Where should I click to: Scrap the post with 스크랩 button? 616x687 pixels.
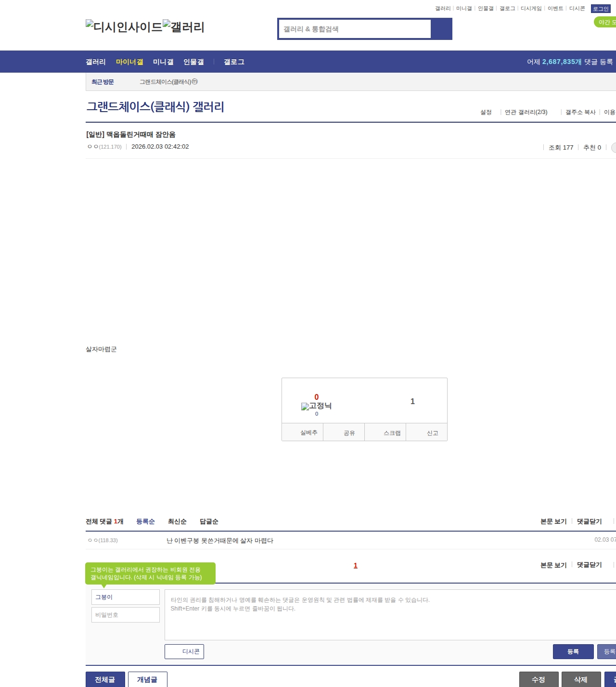pyautogui.click(x=386, y=433)
